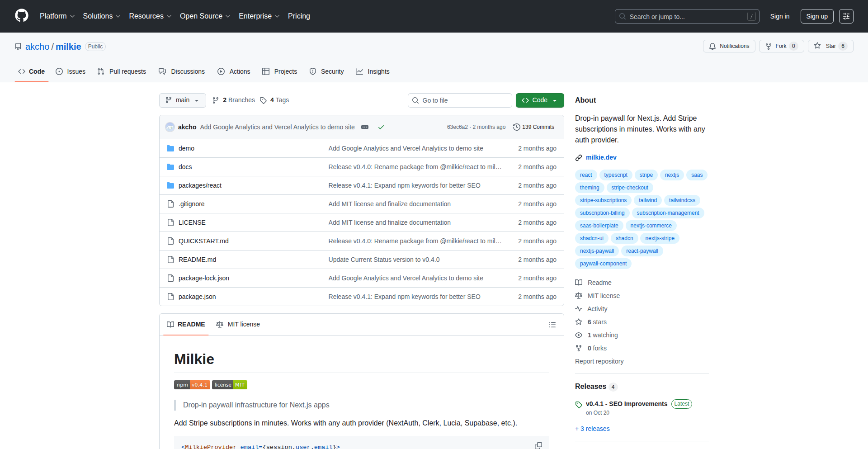Expand the Platform navigation menu
Image resolution: width=868 pixels, height=449 pixels.
click(x=57, y=16)
